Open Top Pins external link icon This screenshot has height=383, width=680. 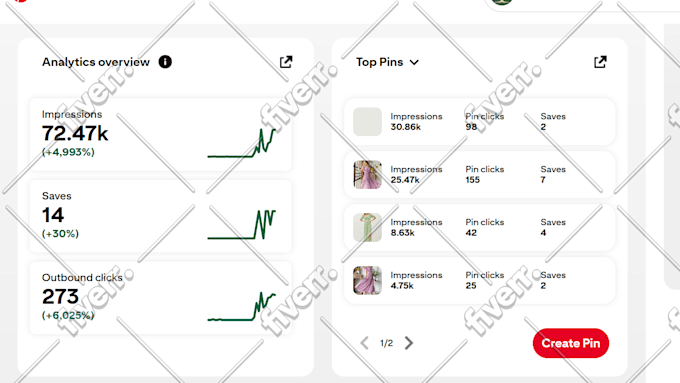[x=600, y=62]
